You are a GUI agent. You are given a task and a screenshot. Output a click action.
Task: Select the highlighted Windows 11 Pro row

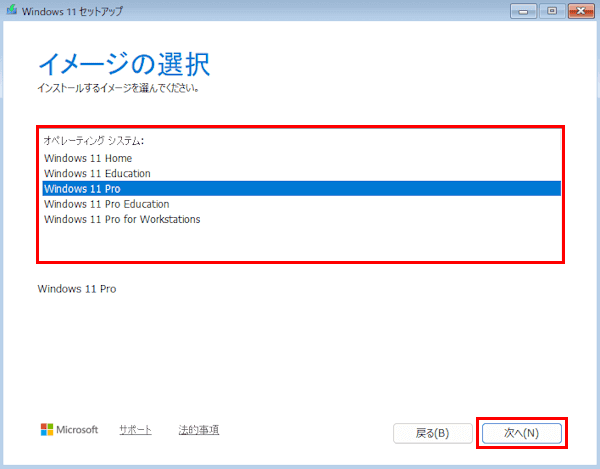click(301, 189)
